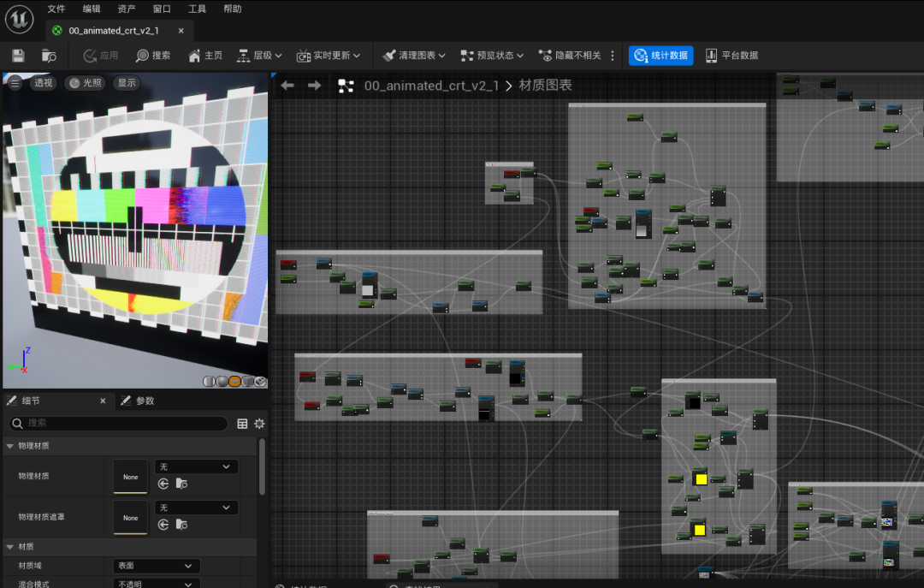This screenshot has height=588, width=924.
Task: Click the 物理材质遮罩 None thumbnail
Action: click(x=130, y=518)
